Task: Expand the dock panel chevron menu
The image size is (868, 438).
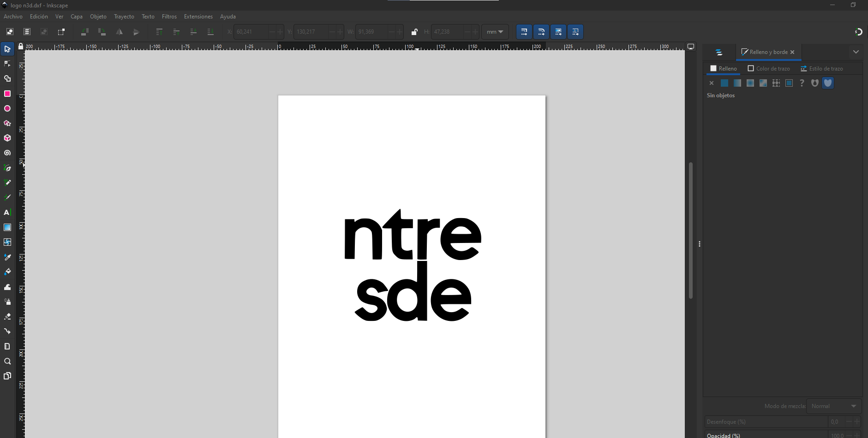Action: (x=856, y=52)
